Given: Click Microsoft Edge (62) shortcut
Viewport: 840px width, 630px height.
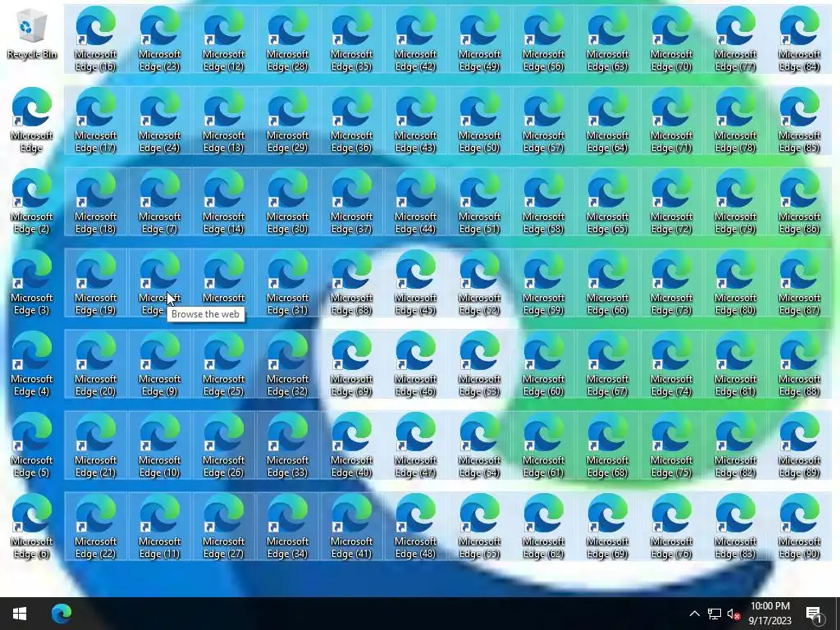Looking at the screenshot, I should 543,527.
